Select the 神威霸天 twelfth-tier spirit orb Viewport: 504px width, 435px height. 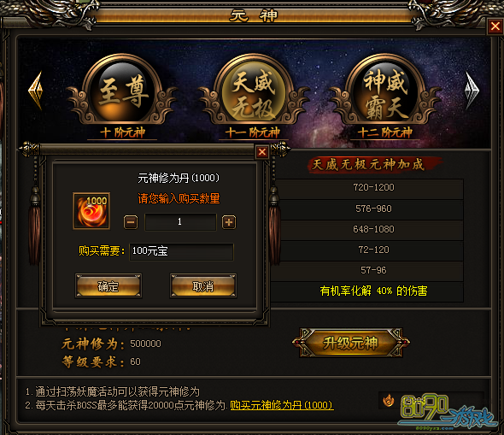tap(385, 91)
